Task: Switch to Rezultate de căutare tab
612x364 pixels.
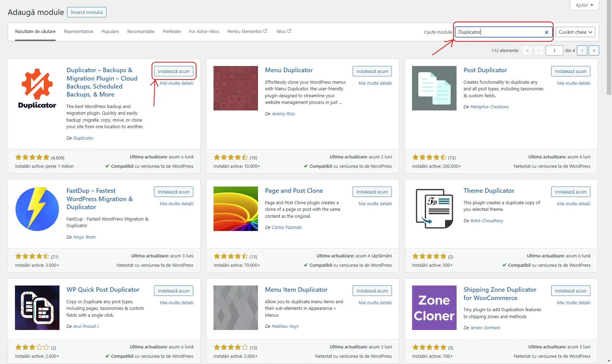Action: (x=35, y=32)
